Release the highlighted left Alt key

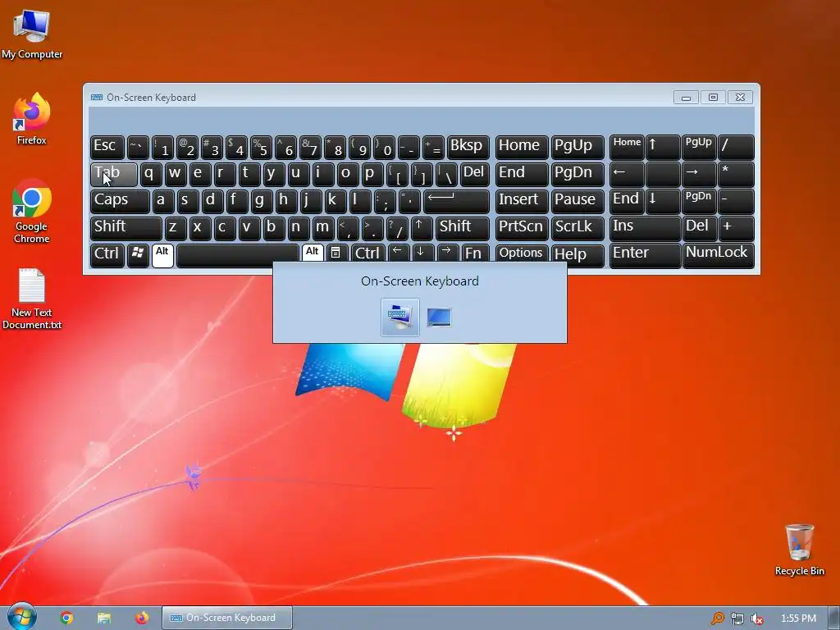pyautogui.click(x=162, y=255)
